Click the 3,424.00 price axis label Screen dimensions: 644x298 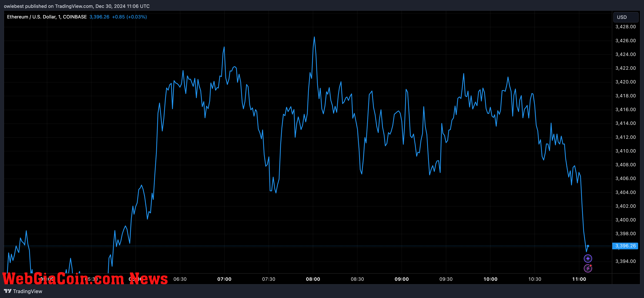click(x=626, y=54)
